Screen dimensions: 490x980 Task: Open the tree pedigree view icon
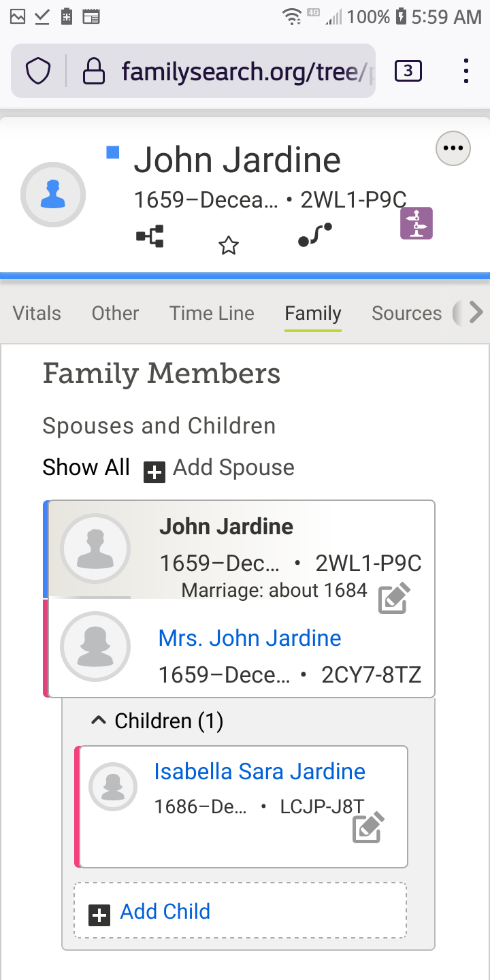150,237
